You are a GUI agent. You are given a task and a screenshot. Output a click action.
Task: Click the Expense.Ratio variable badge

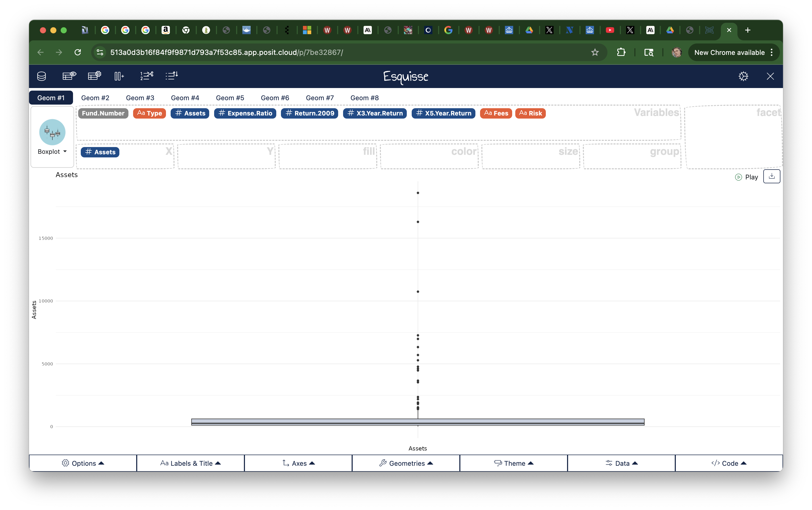click(245, 113)
